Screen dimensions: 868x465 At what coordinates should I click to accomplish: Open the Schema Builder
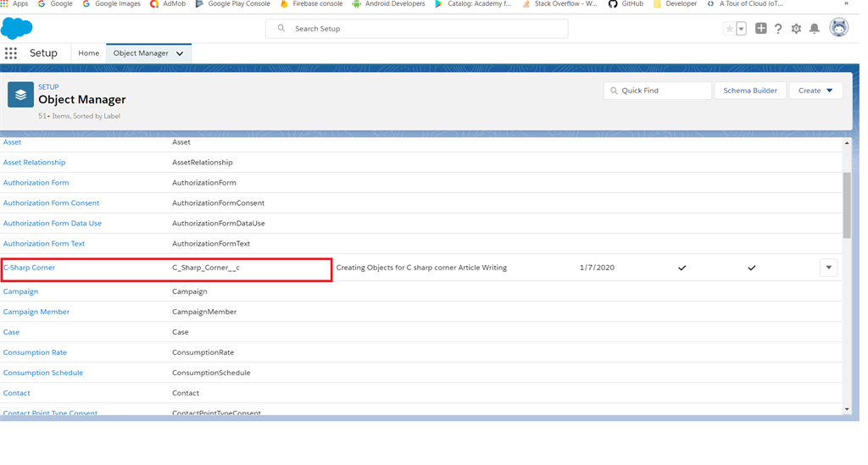pyautogui.click(x=750, y=91)
